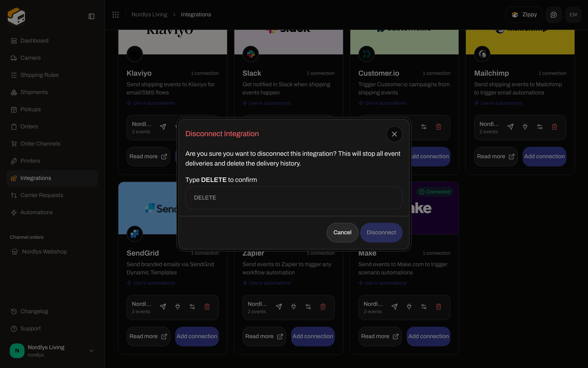Click Use in automations on SendGrid card
Viewport: 588px width, 368px height.
[x=151, y=283]
